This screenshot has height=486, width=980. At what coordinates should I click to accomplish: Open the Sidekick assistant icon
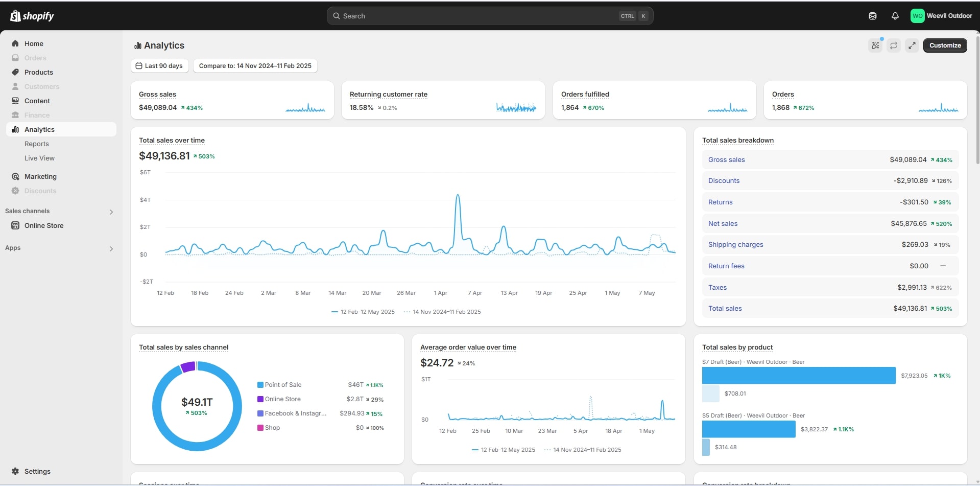(x=872, y=16)
